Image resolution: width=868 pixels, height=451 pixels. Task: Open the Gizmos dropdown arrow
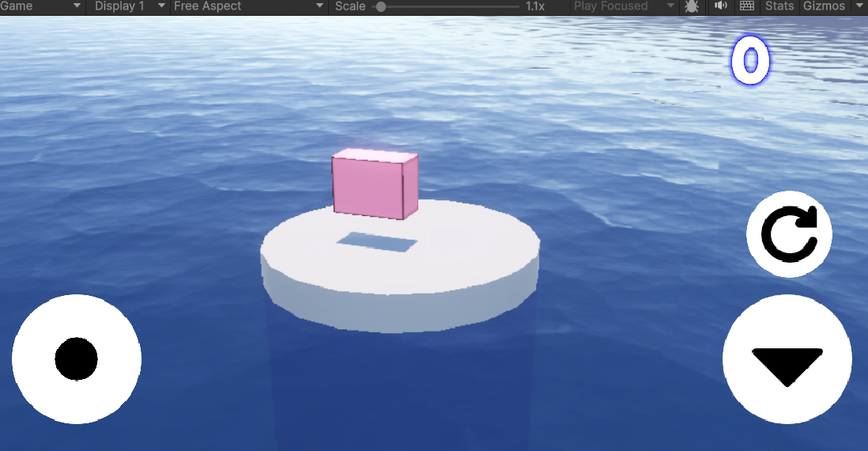pos(859,6)
